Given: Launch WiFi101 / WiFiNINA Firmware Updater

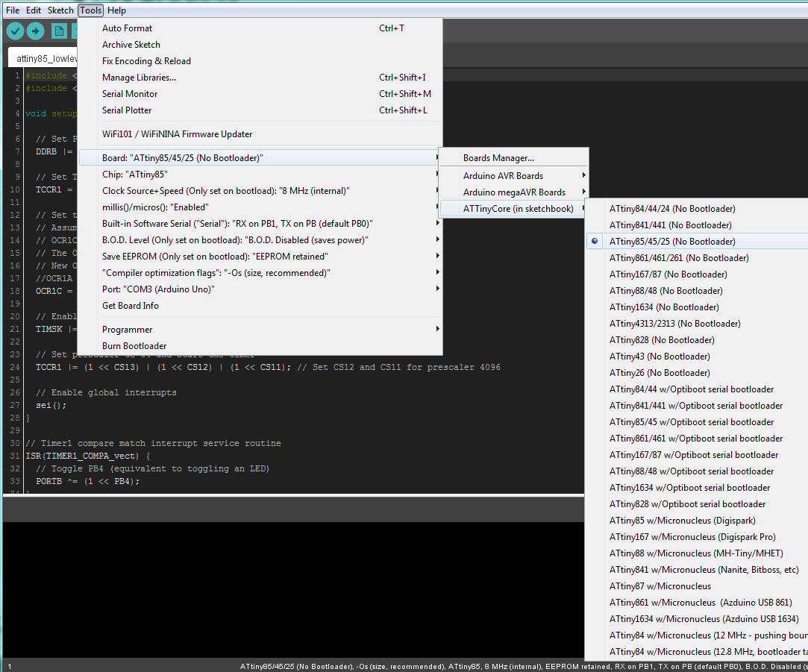Looking at the screenshot, I should 260,134.
